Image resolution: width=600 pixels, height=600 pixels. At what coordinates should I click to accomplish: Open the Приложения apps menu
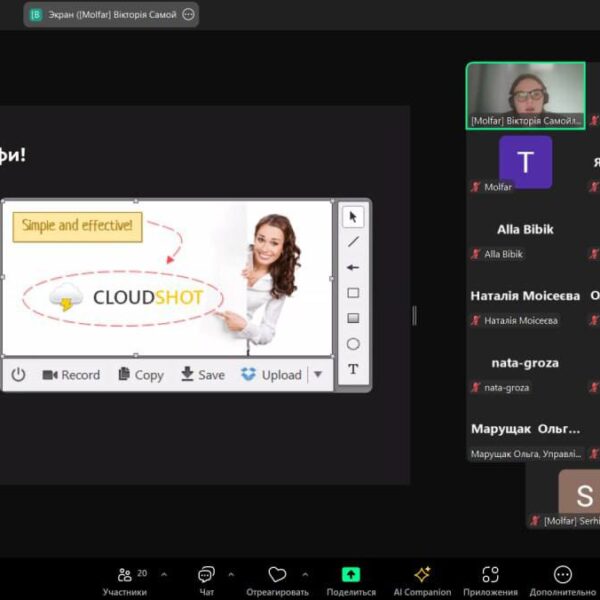[x=490, y=581]
